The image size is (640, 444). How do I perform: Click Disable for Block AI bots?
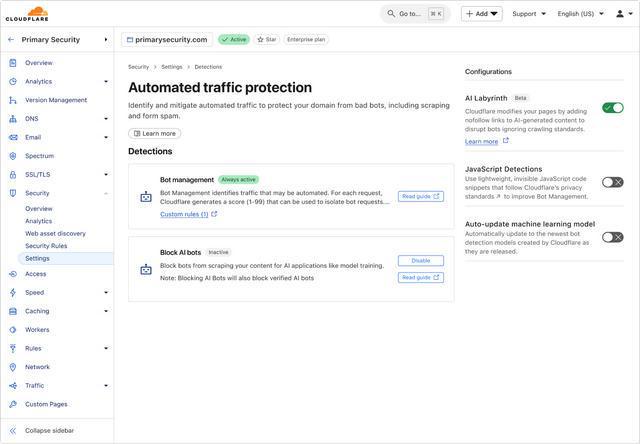(420, 260)
